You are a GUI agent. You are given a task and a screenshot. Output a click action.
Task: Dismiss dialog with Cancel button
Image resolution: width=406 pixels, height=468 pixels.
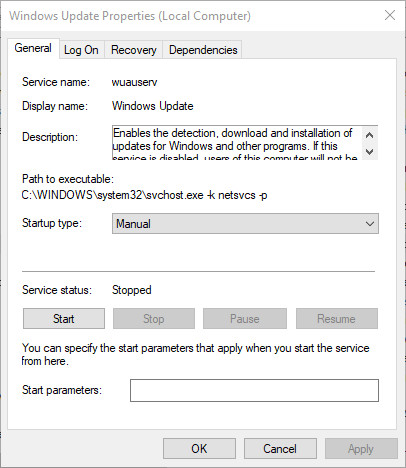(280, 449)
